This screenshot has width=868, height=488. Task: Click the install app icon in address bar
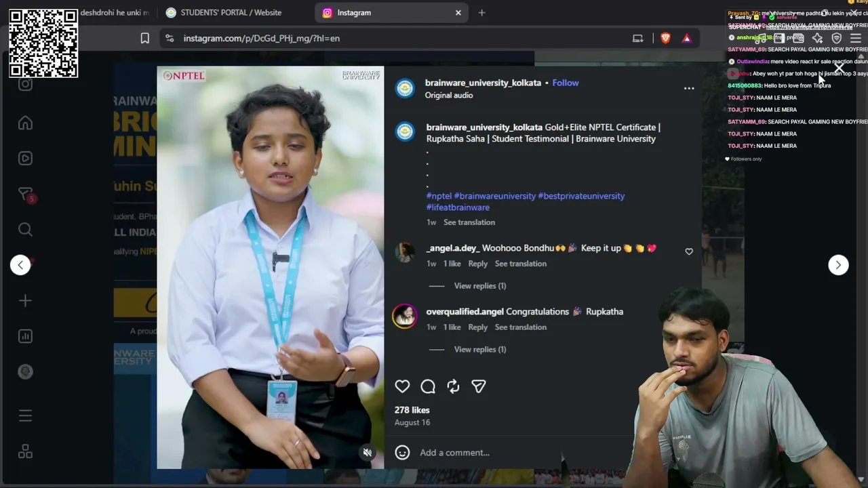click(x=637, y=39)
